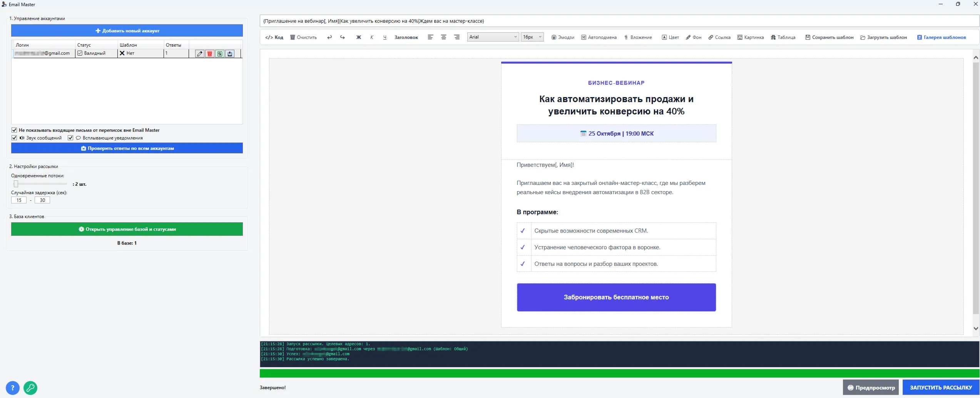Insert a table (Таблица)
The height and width of the screenshot is (398, 980).
[783, 37]
